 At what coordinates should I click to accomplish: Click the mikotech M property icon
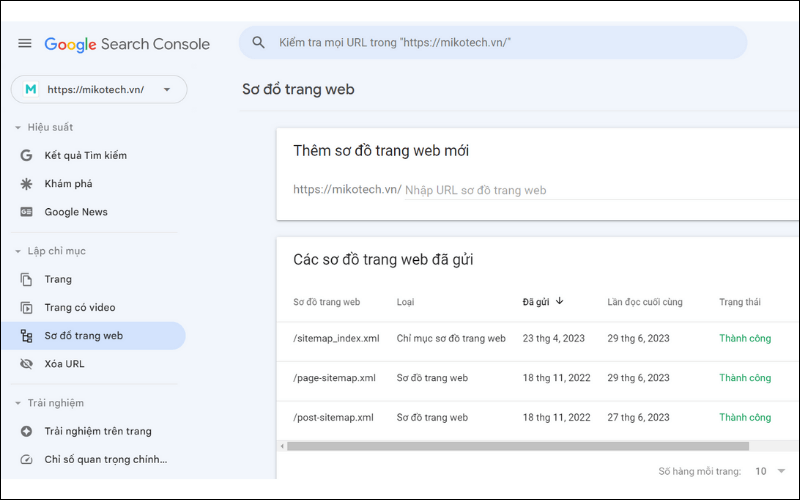31,89
